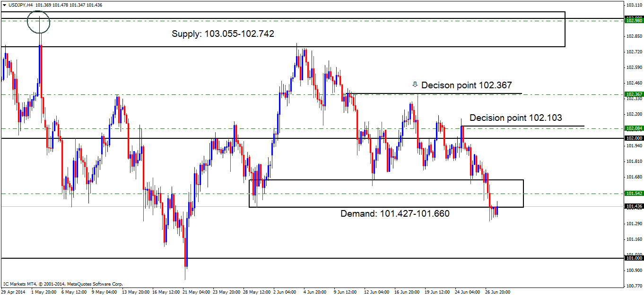
Task: Click the 102.460 value on price scale
Action: 634,83
